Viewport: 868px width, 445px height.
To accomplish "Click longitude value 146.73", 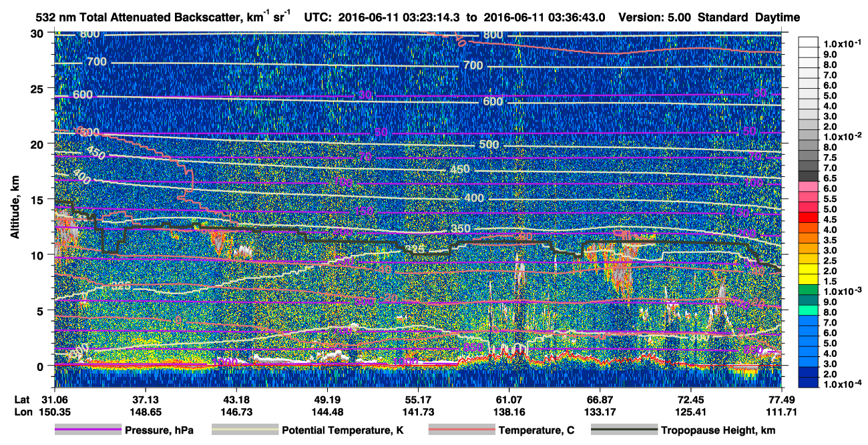I will click(235, 412).
